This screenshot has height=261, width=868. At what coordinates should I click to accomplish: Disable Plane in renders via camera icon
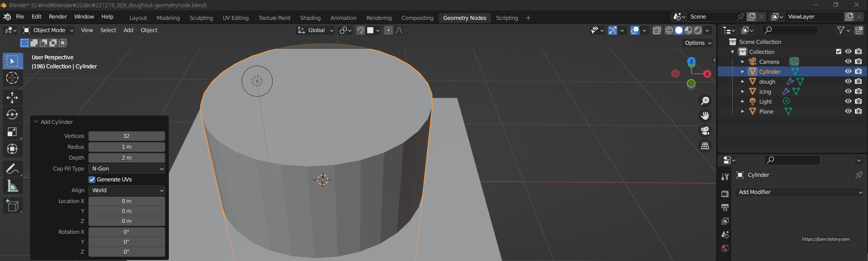[858, 111]
